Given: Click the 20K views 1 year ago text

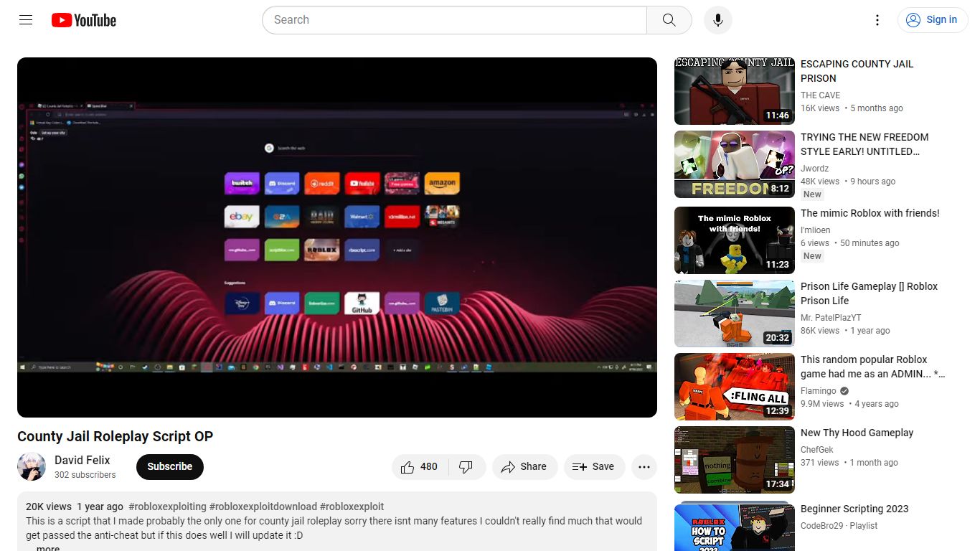Looking at the screenshot, I should (75, 507).
